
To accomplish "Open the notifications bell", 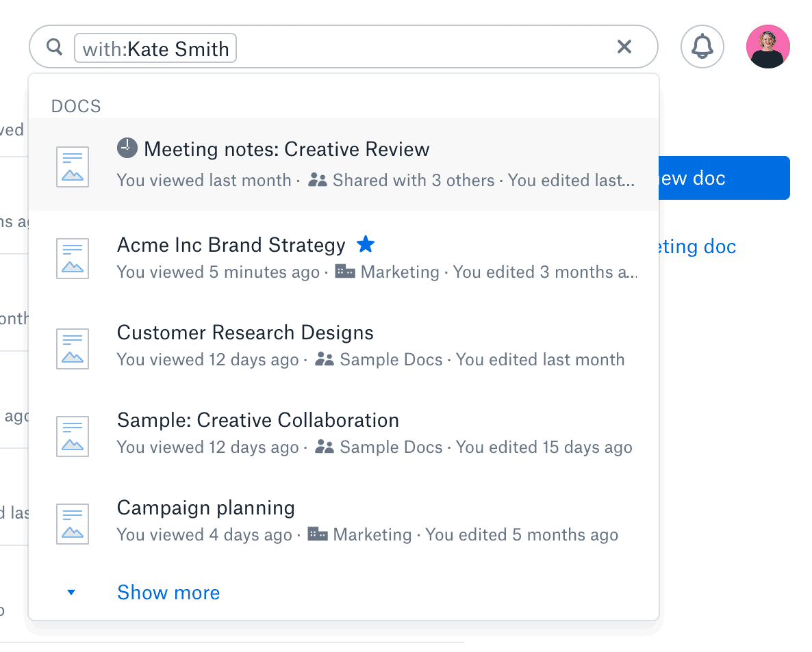I will (x=702, y=47).
